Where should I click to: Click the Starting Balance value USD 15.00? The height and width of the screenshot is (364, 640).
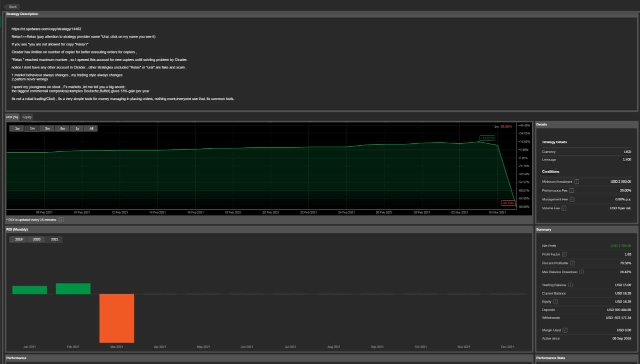pos(623,285)
